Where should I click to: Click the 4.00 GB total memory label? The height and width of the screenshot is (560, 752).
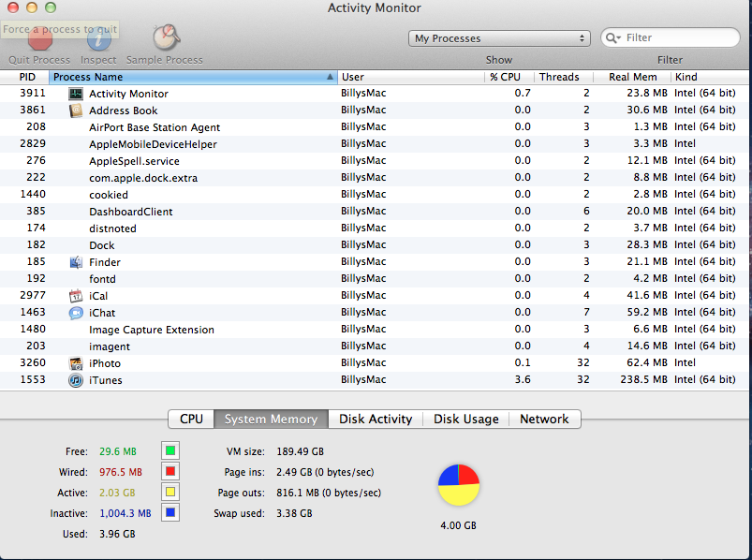(x=459, y=525)
